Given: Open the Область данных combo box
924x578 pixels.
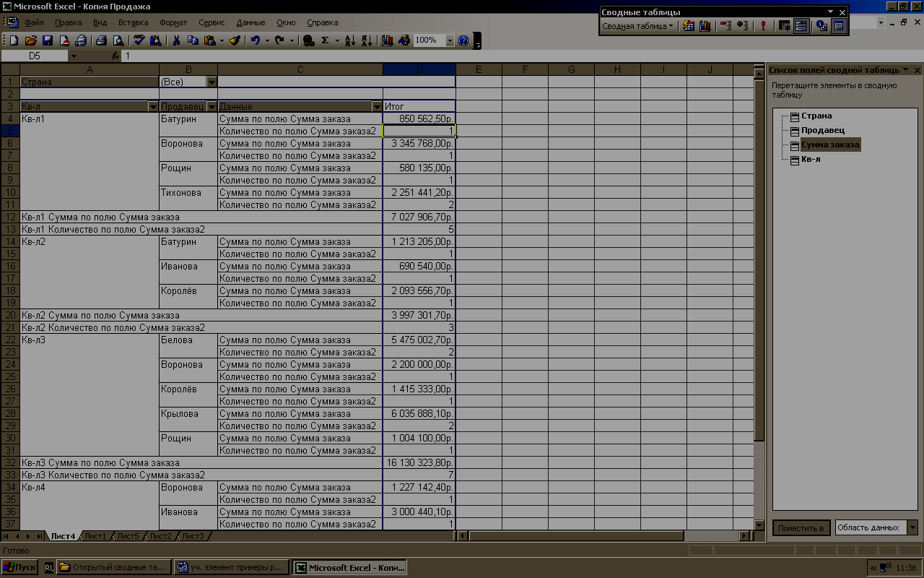Looking at the screenshot, I should 912,527.
